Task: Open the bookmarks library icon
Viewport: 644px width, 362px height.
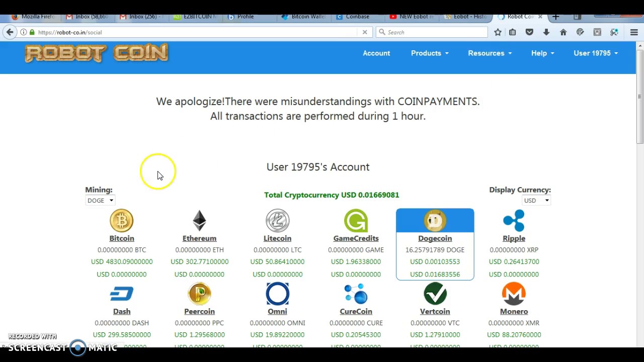Action: coord(513,32)
